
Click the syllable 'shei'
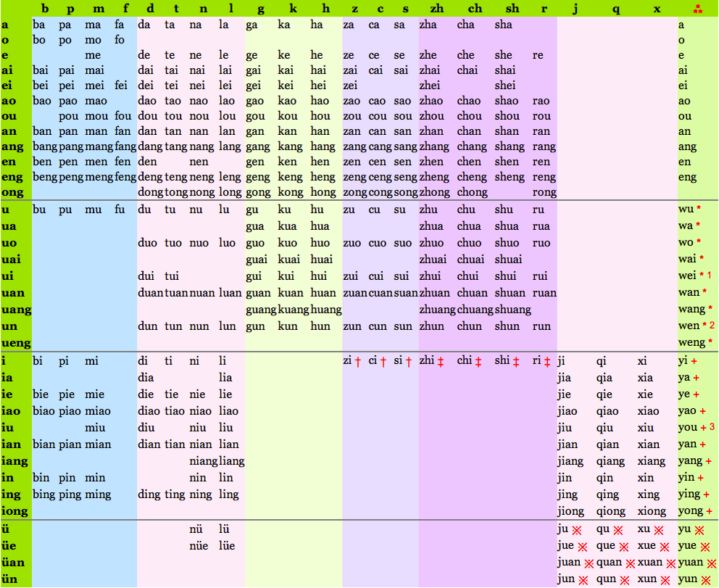505,86
